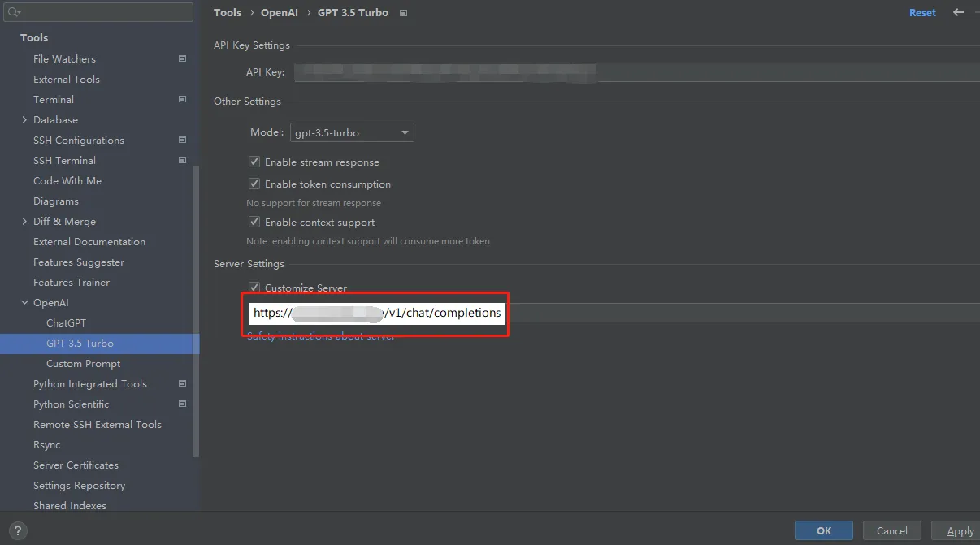This screenshot has width=980, height=545.
Task: Click the project-level icon beside File Watchers
Action: 182,58
